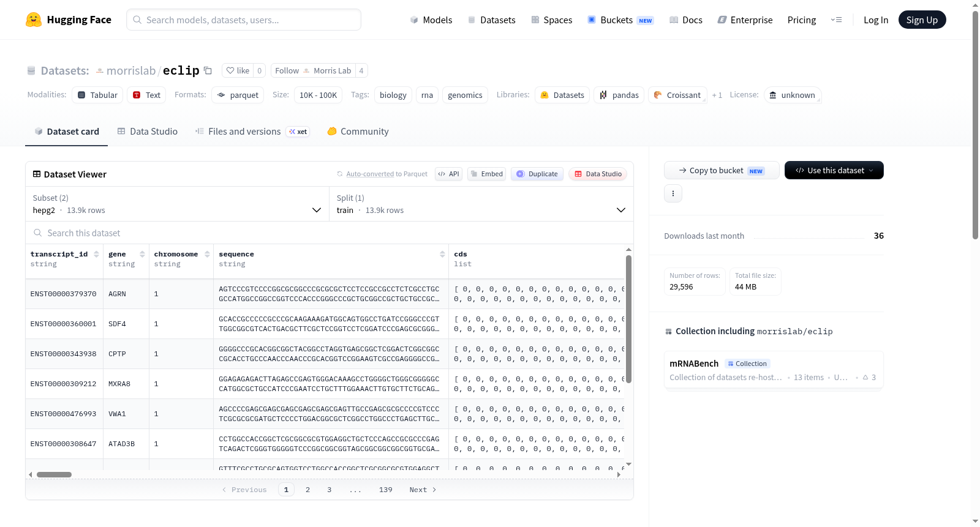Open the Dataset card tab

[x=67, y=132]
